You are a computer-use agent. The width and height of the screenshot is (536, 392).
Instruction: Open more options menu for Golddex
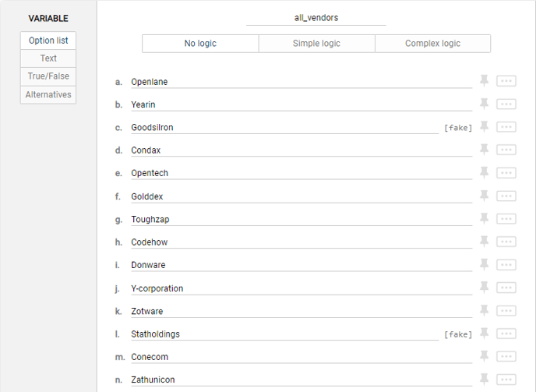pos(506,196)
